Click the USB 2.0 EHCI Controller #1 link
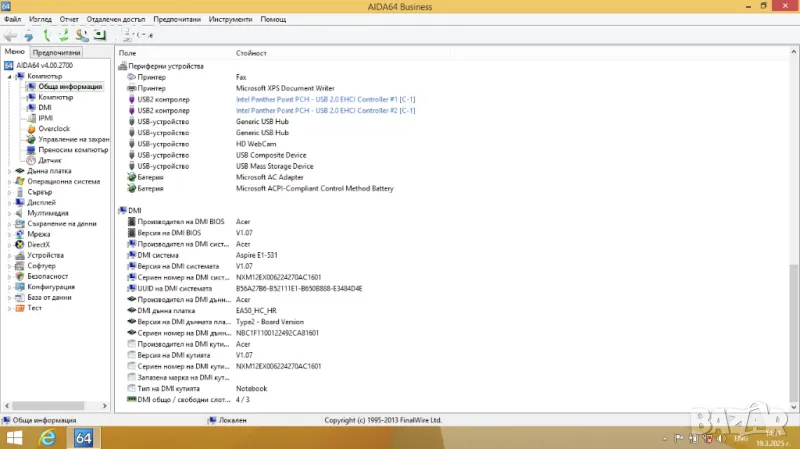This screenshot has width=800, height=449. [325, 98]
